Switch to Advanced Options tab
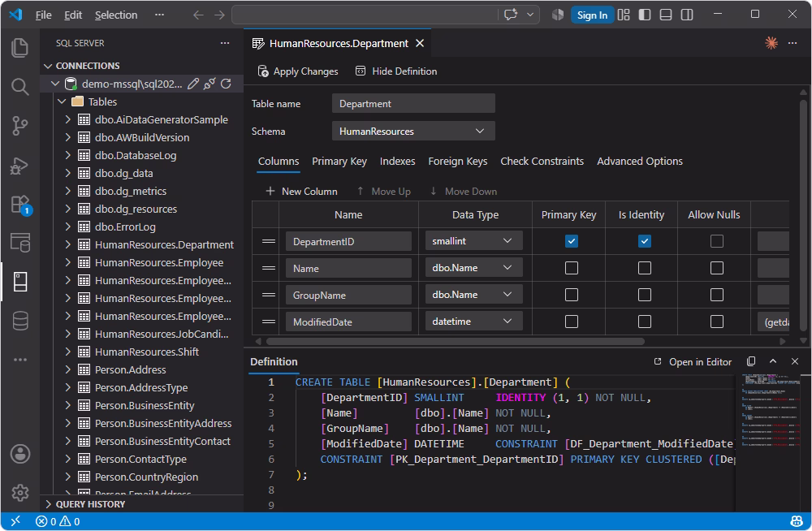The height and width of the screenshot is (531, 812). point(640,161)
